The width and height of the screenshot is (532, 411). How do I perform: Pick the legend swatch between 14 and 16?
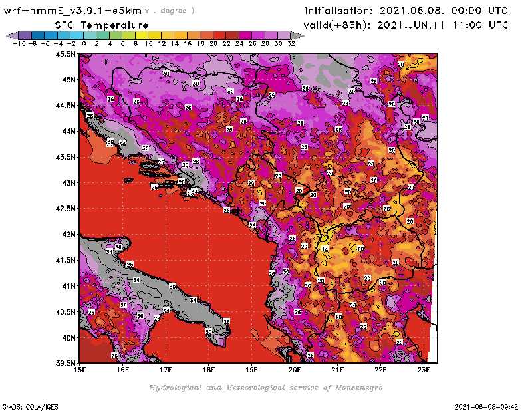pyautogui.click(x=181, y=35)
